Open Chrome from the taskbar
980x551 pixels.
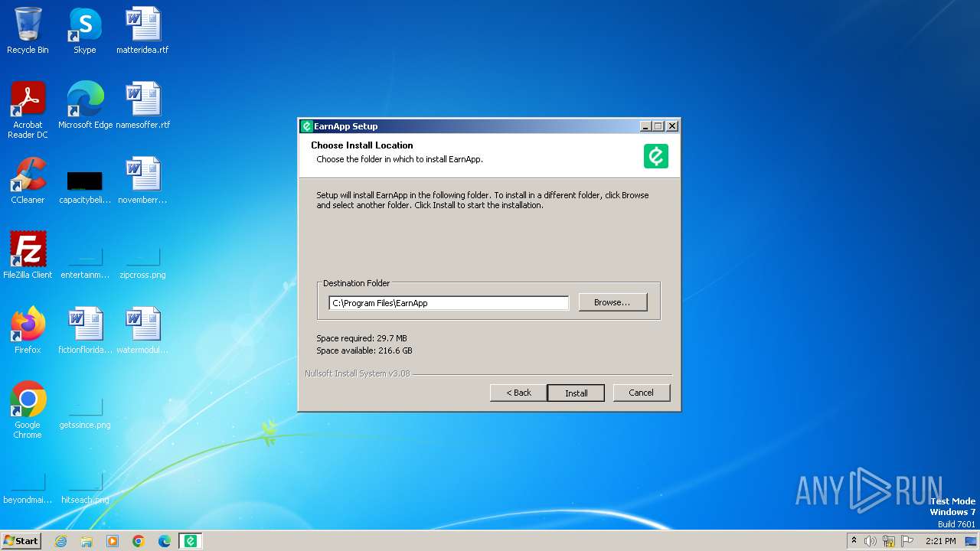pos(139,541)
